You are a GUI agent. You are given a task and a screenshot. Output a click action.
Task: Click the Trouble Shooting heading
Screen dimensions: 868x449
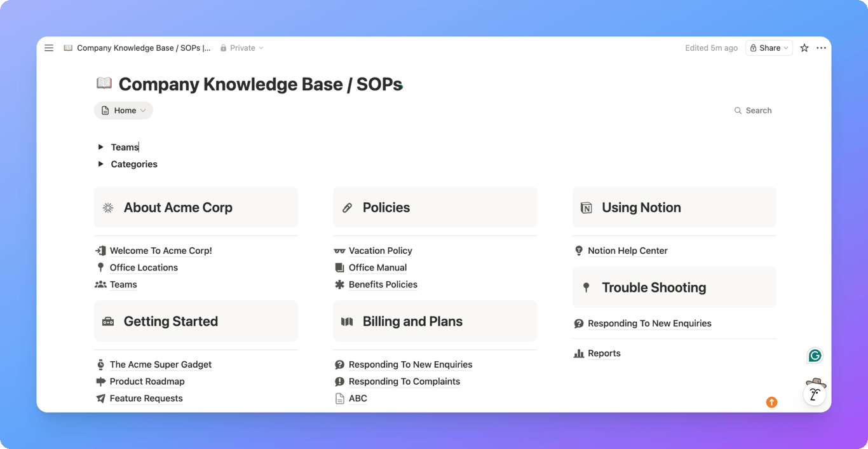point(654,287)
